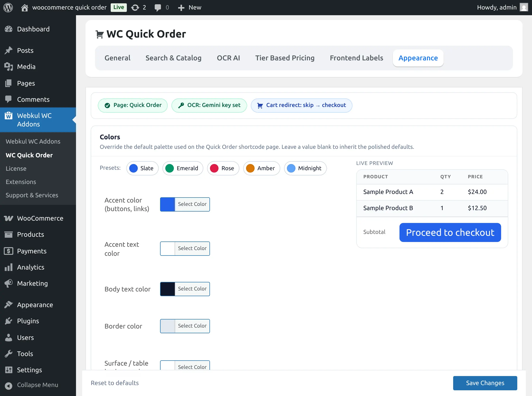Click Save Changes button

tap(485, 383)
